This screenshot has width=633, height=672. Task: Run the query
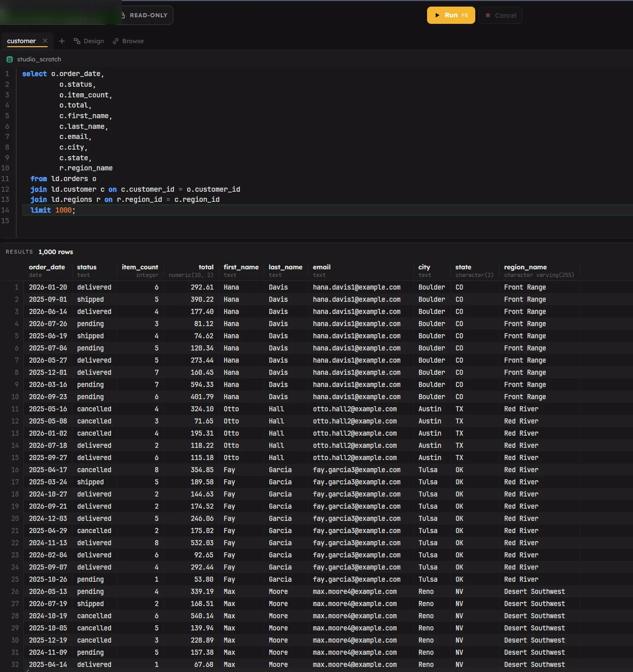click(451, 15)
